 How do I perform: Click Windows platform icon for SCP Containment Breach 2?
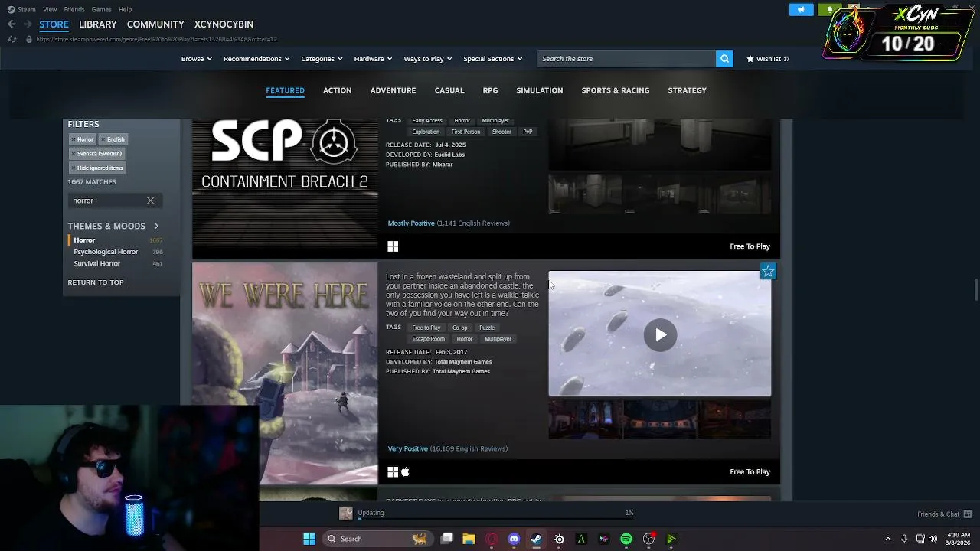[x=393, y=246]
